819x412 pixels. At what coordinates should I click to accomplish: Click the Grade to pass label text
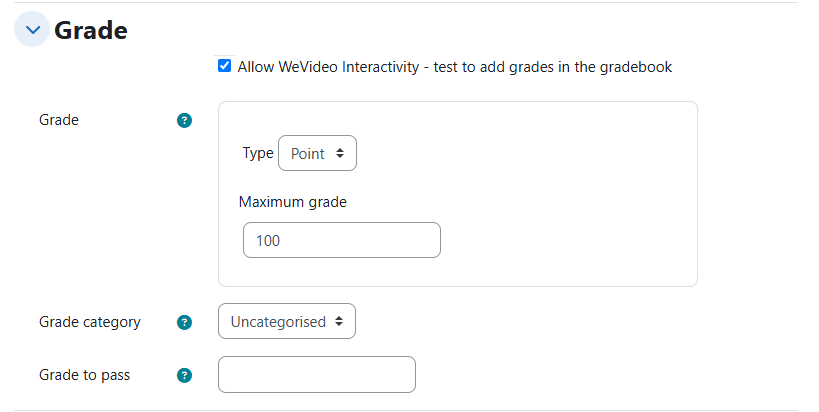coord(85,375)
